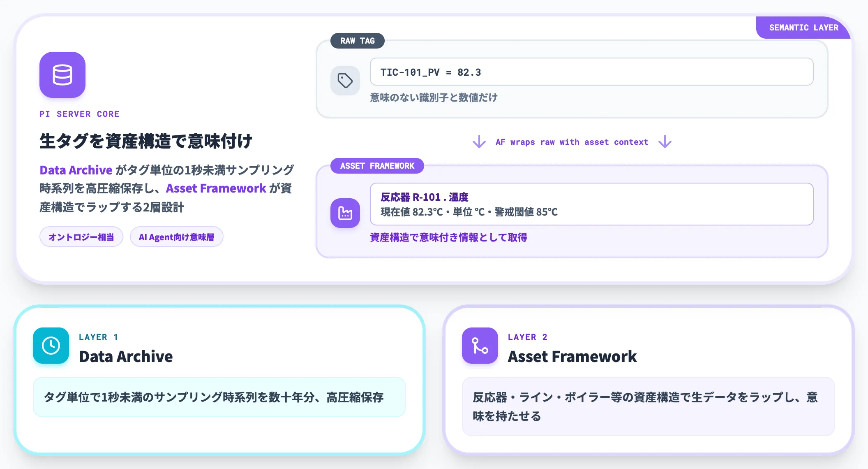Click the factory icon in the ASSET FRAMEWORK card
868x469 pixels.
point(345,213)
